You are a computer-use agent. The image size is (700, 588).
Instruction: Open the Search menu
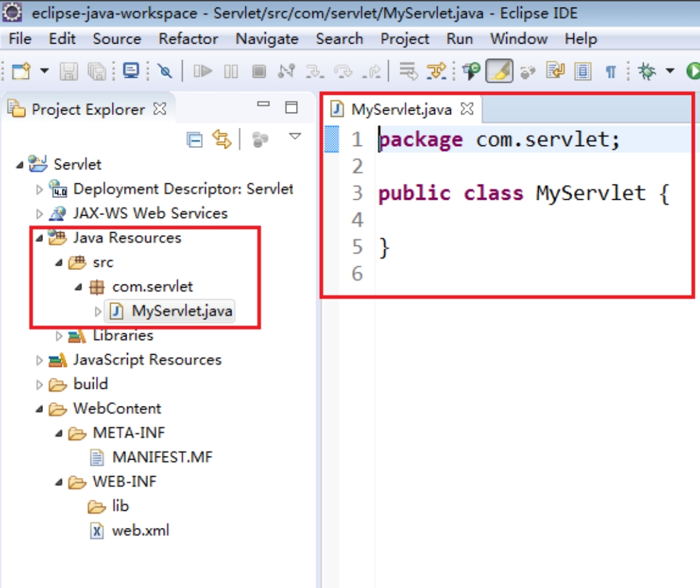click(340, 39)
